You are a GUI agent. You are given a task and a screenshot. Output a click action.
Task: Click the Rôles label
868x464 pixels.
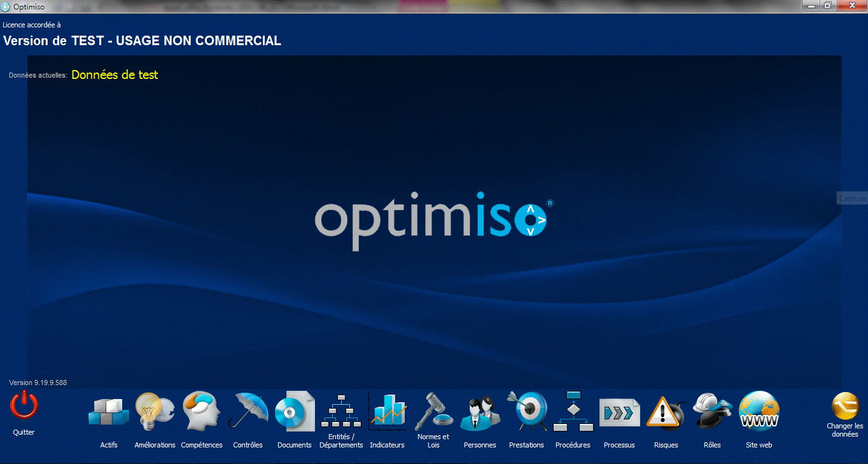pyautogui.click(x=712, y=445)
